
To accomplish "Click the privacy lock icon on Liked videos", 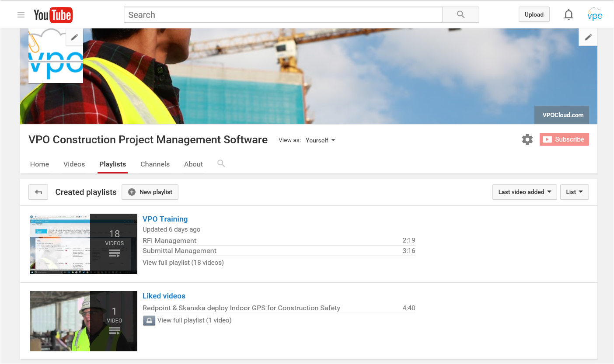I will 149,320.
